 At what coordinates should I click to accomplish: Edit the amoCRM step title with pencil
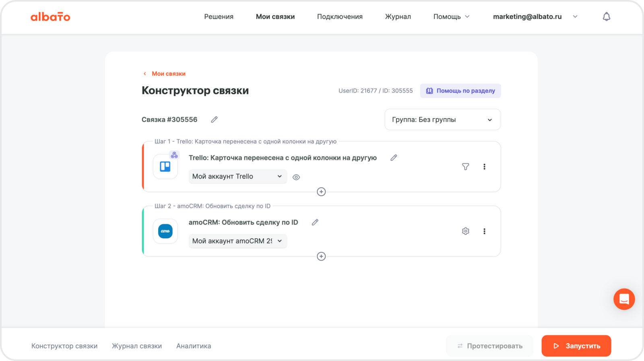[x=315, y=222]
